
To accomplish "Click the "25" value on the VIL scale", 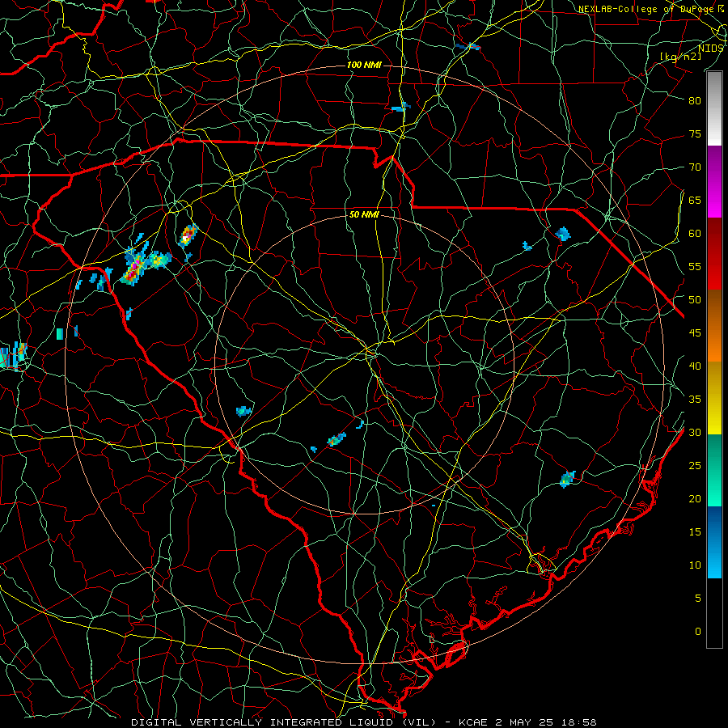I will [x=695, y=466].
